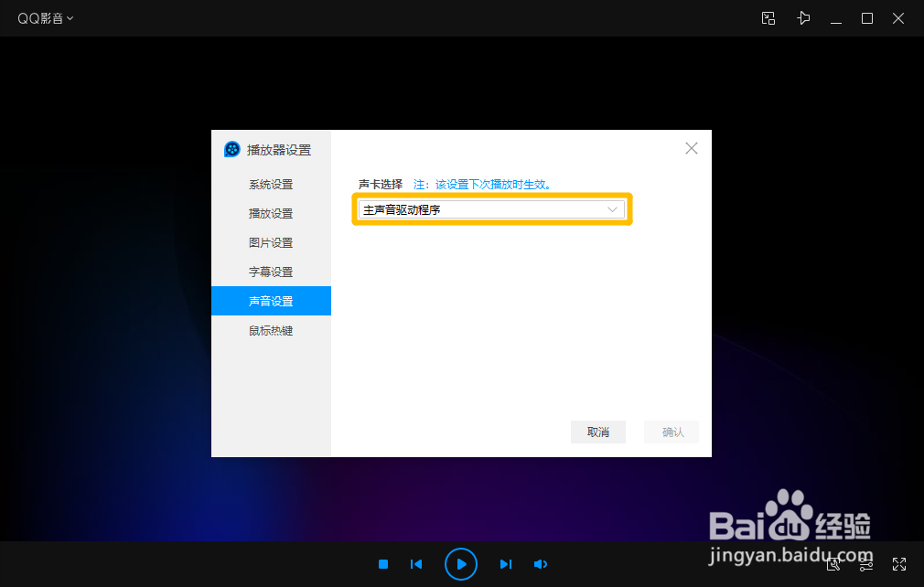
Task: Close the QQ影音 main window
Action: [x=898, y=18]
